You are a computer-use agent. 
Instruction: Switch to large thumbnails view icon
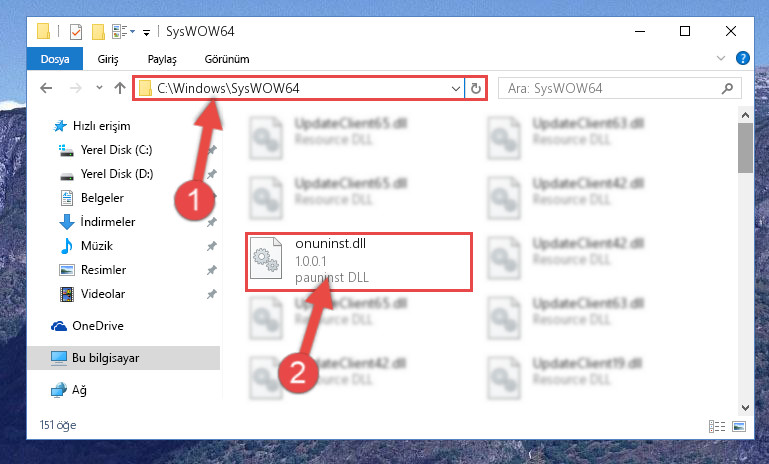point(739,426)
